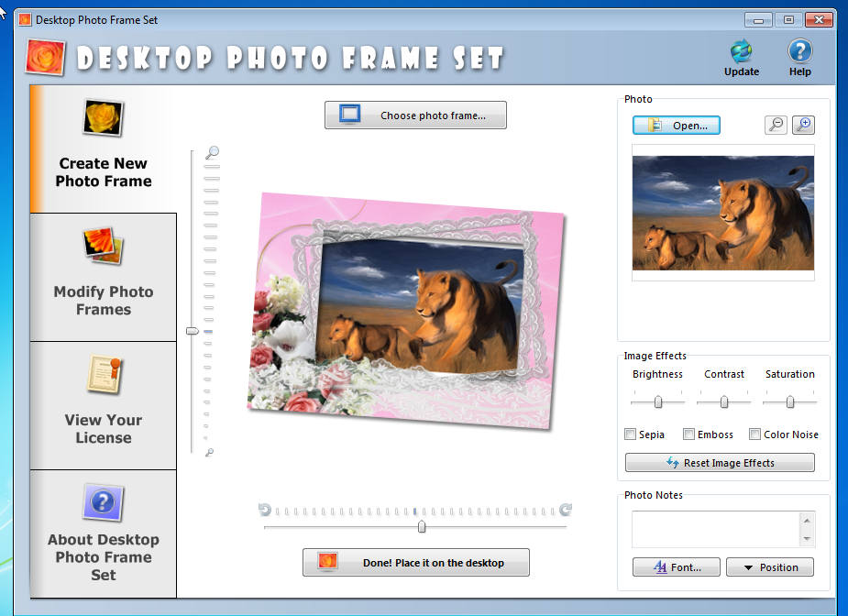
Task: Click Photo Notes scrollbar up arrow
Action: pyautogui.click(x=807, y=521)
